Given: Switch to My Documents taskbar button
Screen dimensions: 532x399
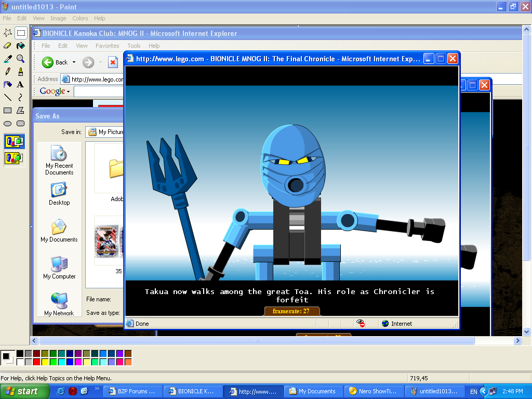Looking at the screenshot, I should 313,391.
